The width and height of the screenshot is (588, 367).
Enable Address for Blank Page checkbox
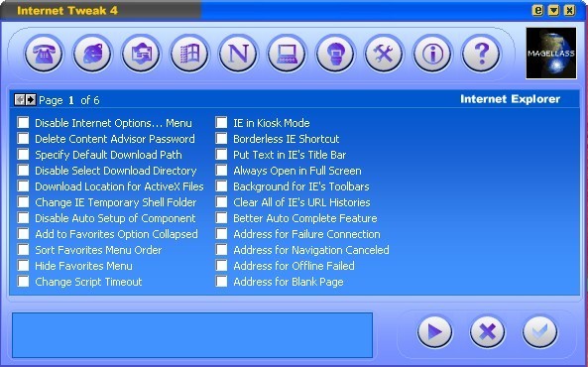click(x=221, y=282)
